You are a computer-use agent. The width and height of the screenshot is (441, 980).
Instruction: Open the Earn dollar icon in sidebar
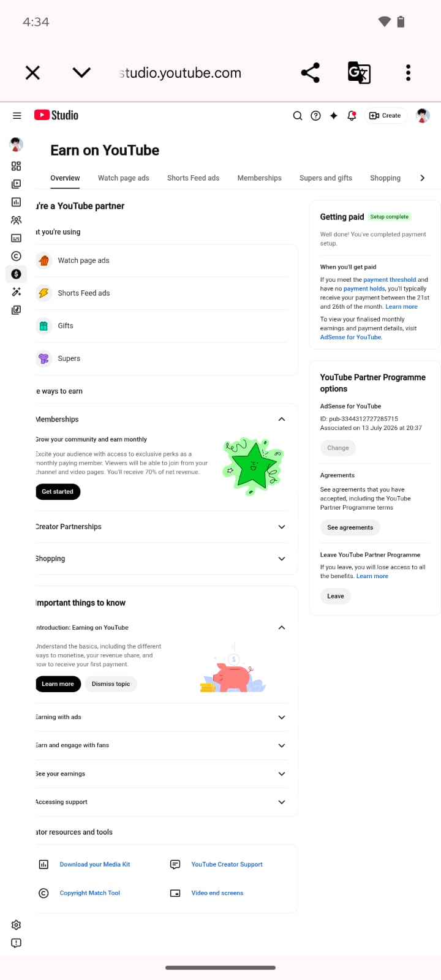tap(17, 274)
